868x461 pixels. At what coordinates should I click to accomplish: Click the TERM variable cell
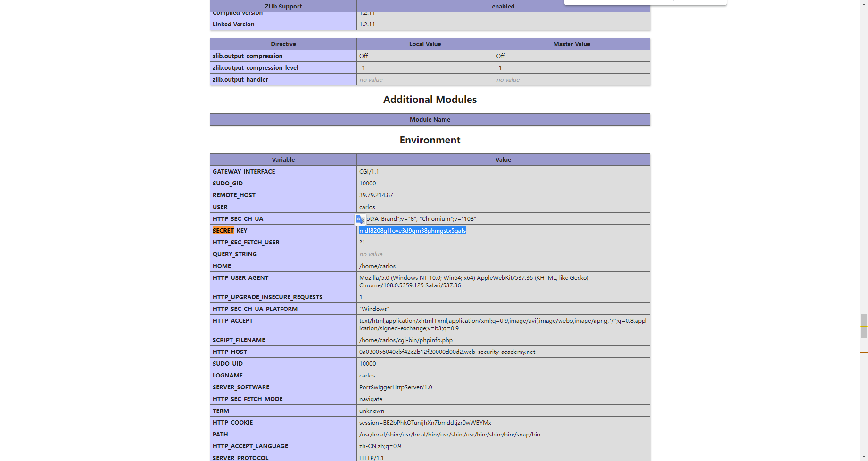(x=283, y=411)
